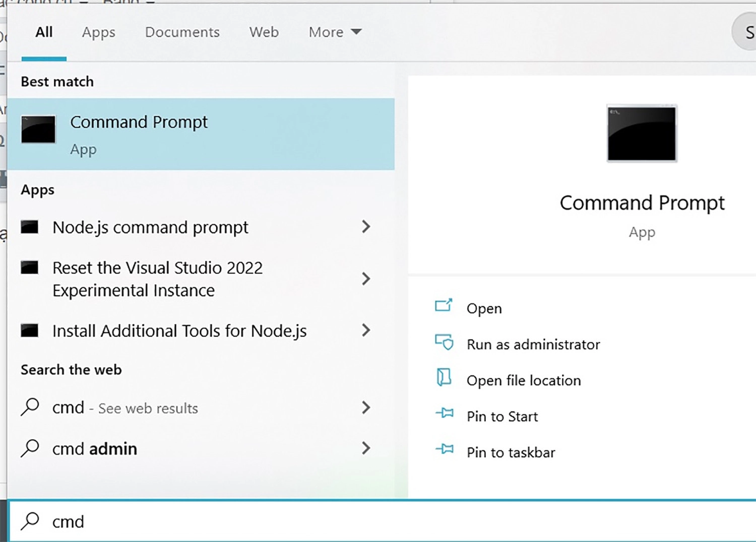Expand the cmd admin suggestion chevron
This screenshot has height=542, width=756.
[x=366, y=448]
